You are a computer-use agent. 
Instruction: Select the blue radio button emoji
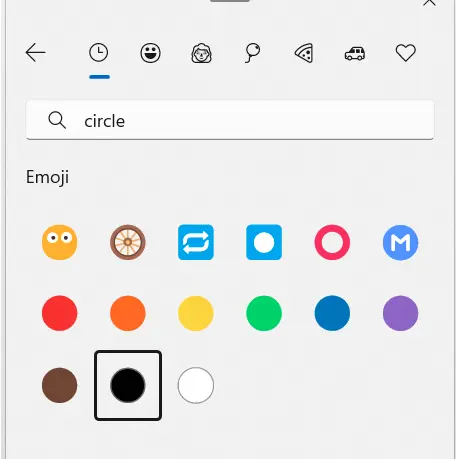[x=264, y=242]
